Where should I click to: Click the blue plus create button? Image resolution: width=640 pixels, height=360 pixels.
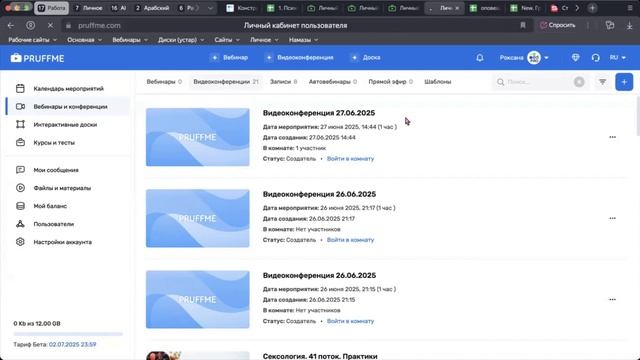click(624, 82)
